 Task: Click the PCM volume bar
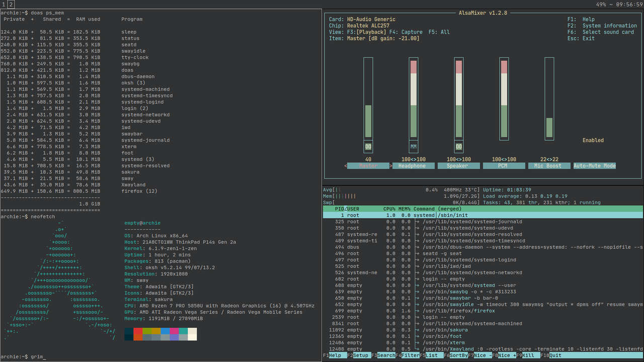point(504,99)
